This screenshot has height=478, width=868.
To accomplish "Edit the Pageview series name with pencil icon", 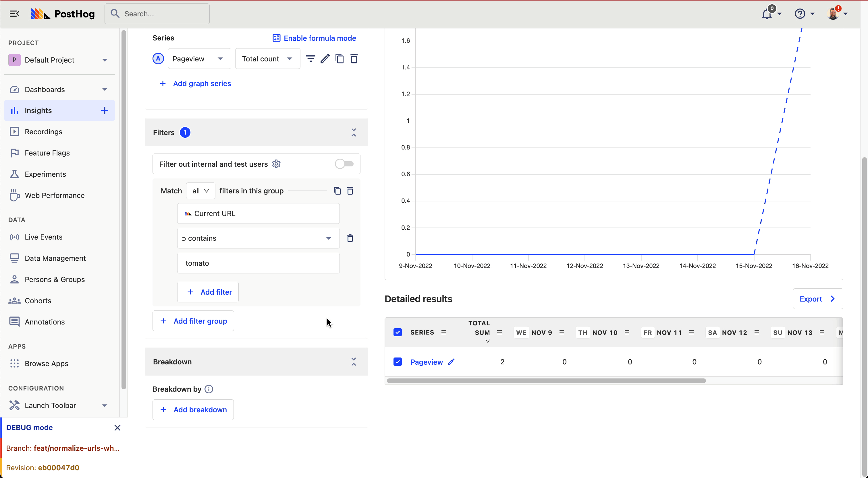I will pos(325,58).
